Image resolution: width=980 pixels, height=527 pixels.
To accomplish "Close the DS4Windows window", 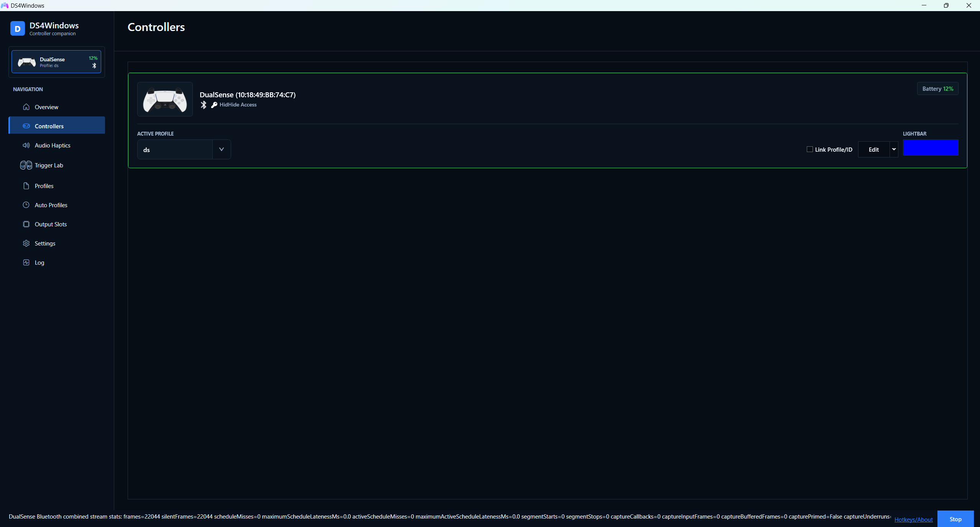I will (x=969, y=5).
